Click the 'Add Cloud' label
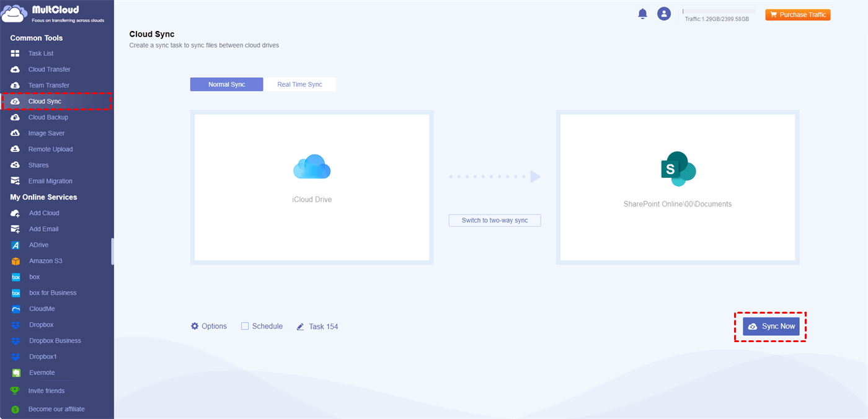 tap(44, 213)
